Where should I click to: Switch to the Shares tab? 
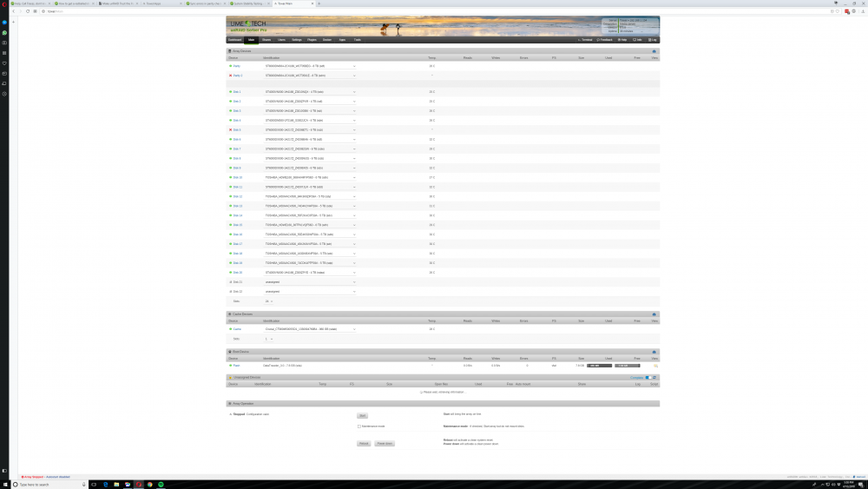click(266, 40)
